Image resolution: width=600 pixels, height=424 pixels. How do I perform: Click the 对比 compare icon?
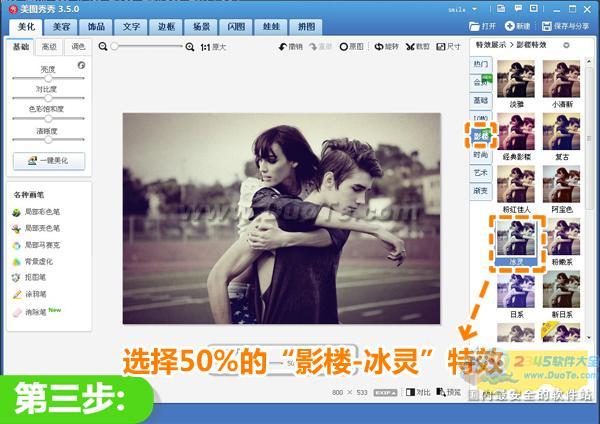(410, 392)
